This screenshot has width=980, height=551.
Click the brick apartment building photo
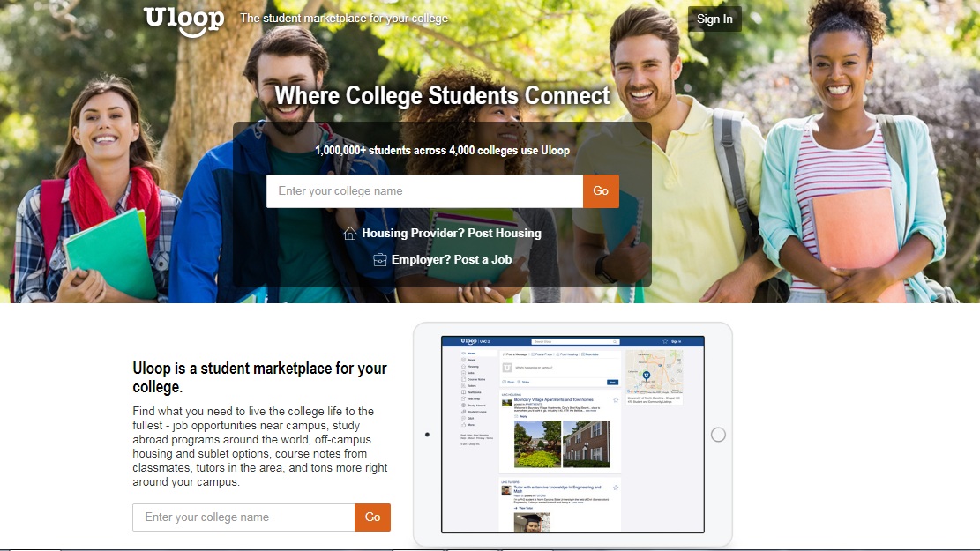tap(587, 444)
